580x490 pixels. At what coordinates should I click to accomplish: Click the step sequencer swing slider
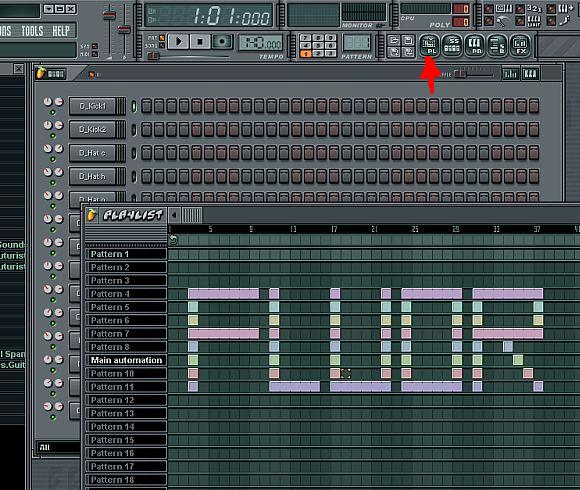pyautogui.click(x=459, y=74)
